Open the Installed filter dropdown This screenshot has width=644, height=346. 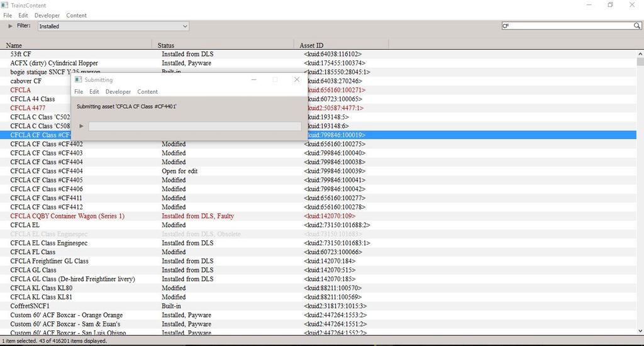click(113, 26)
